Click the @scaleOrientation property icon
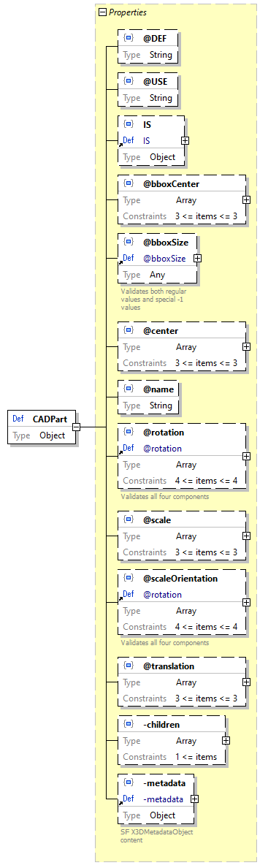This screenshot has height=868, width=268. click(129, 578)
